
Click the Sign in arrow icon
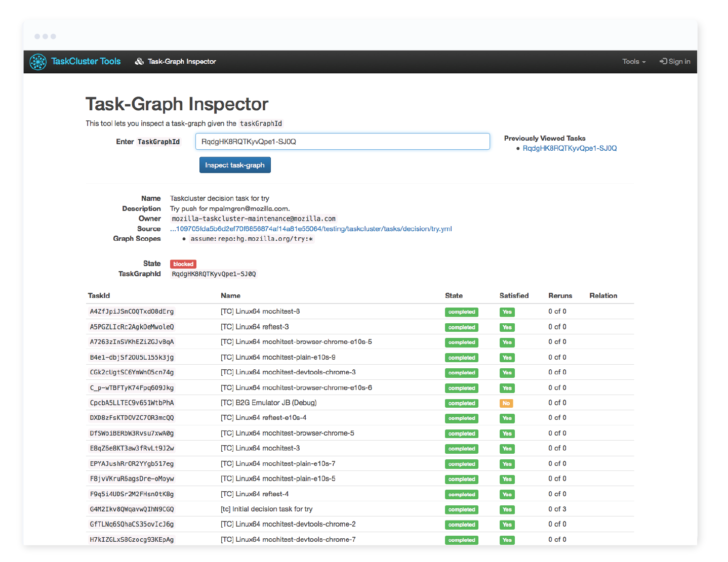click(663, 62)
